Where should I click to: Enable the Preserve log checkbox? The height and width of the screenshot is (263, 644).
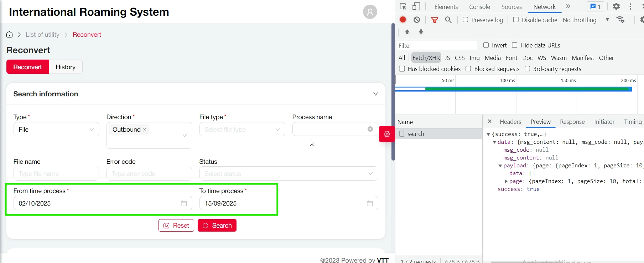[x=465, y=20]
